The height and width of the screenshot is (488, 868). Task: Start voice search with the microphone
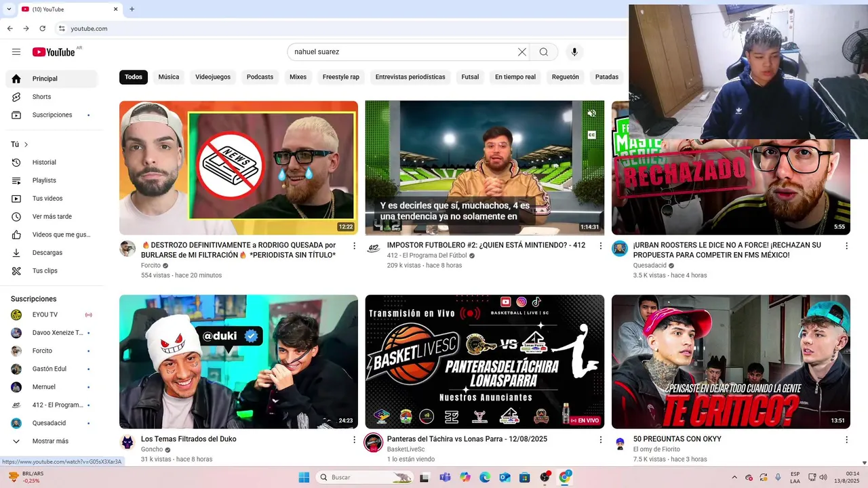(x=574, y=52)
